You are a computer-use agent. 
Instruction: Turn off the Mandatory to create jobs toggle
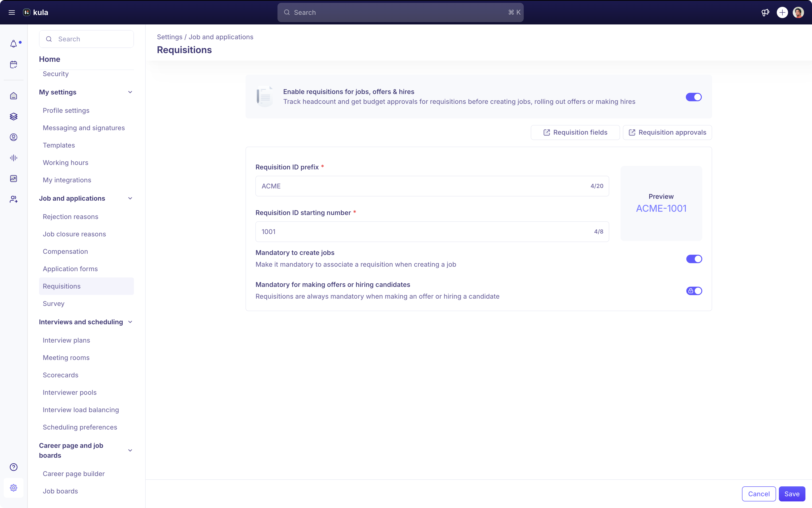tap(694, 259)
